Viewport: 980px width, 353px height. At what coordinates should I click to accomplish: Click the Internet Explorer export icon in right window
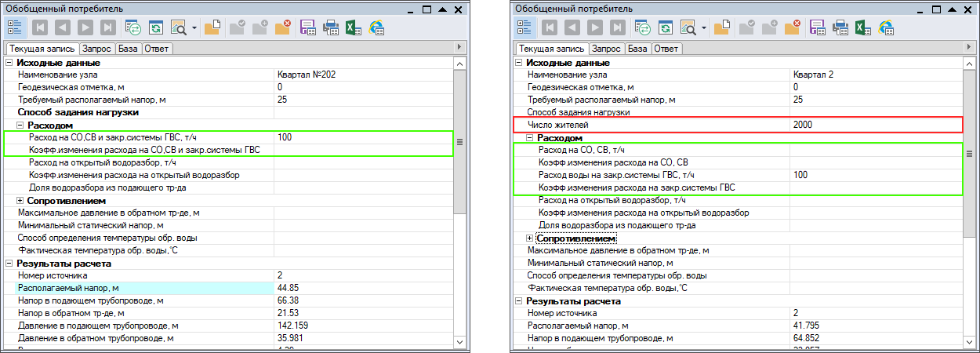point(887,27)
